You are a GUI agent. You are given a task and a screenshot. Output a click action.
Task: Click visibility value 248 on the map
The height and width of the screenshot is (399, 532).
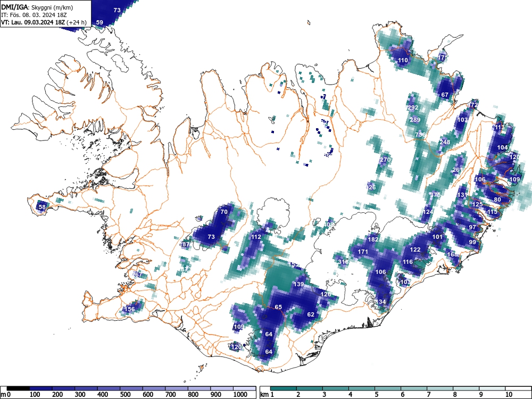pyautogui.click(x=445, y=142)
